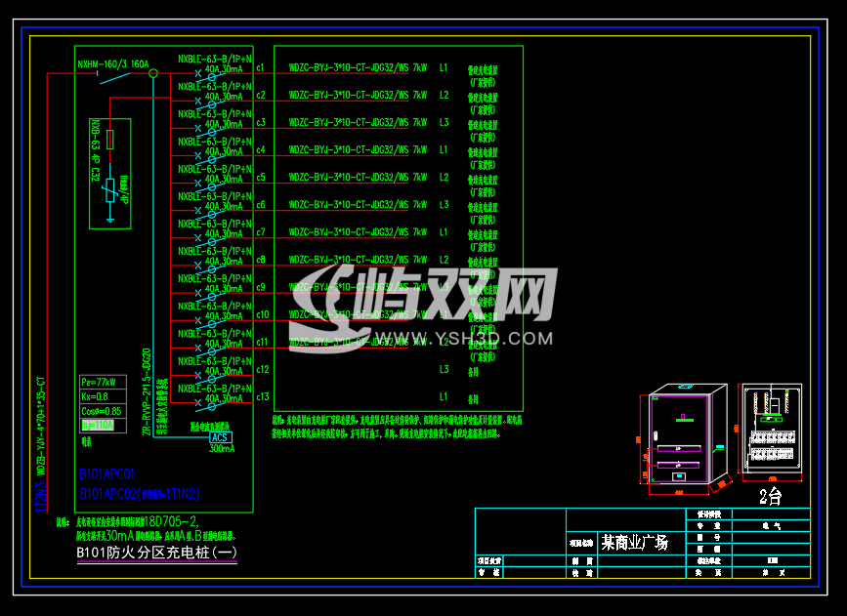Select the ground symbol below the surge protector
The height and width of the screenshot is (616, 847).
click(x=110, y=220)
